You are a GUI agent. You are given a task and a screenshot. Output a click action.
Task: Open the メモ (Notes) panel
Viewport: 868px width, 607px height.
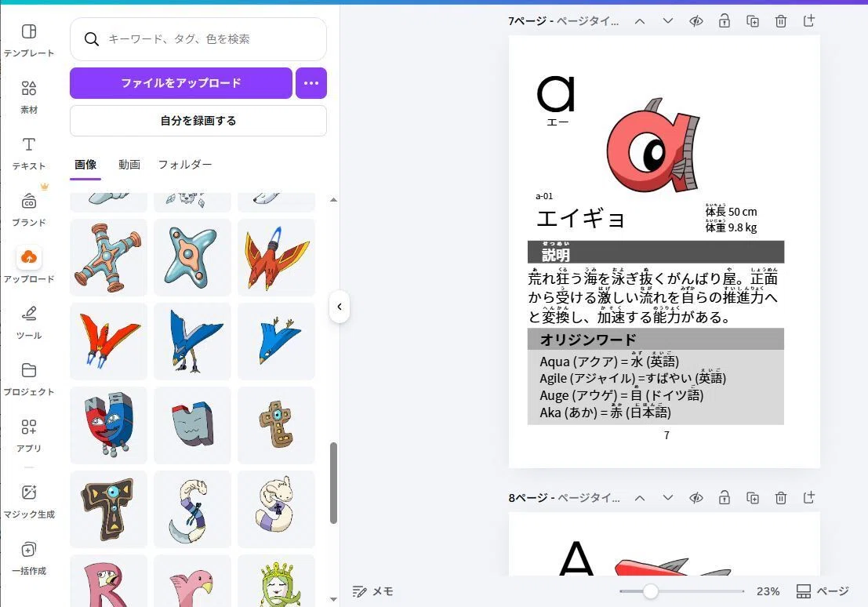tap(372, 591)
